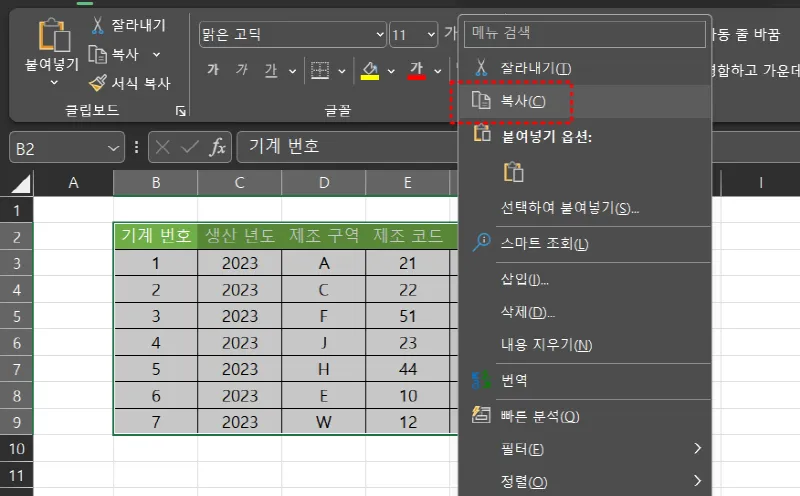
Task: Click the confirm checkmark icon in formula bar
Action: pos(190,147)
